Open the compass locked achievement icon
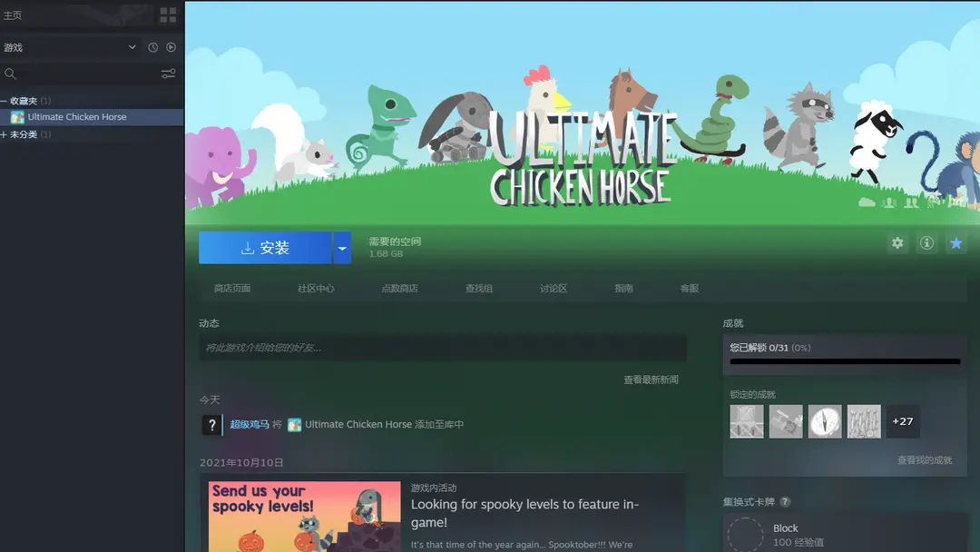Viewport: 980px width, 552px height. (x=824, y=421)
